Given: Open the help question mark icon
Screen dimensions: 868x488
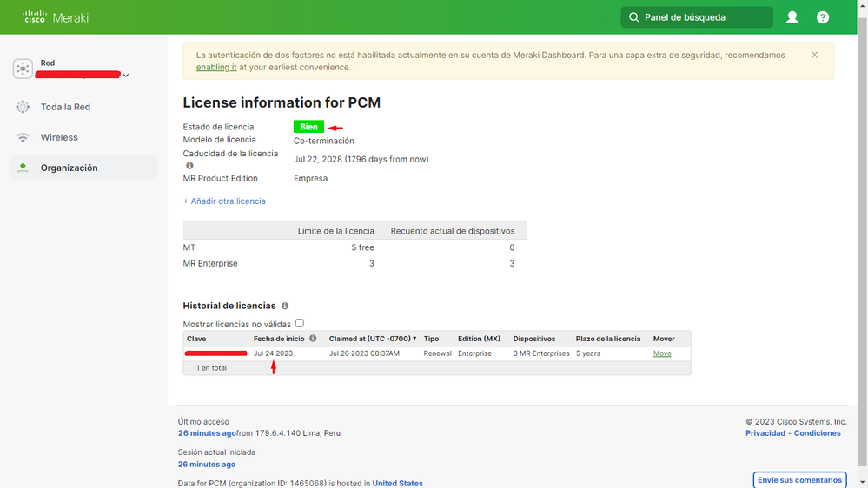Looking at the screenshot, I should coord(823,17).
